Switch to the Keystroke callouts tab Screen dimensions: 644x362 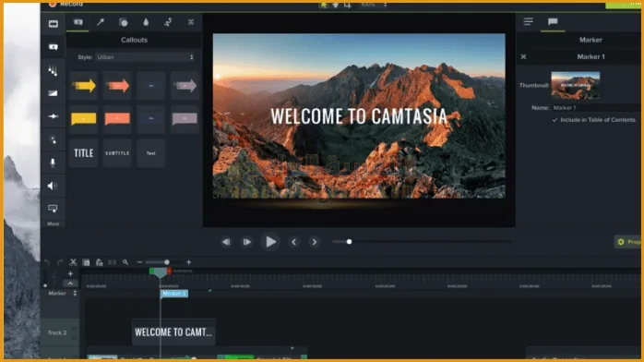[191, 22]
